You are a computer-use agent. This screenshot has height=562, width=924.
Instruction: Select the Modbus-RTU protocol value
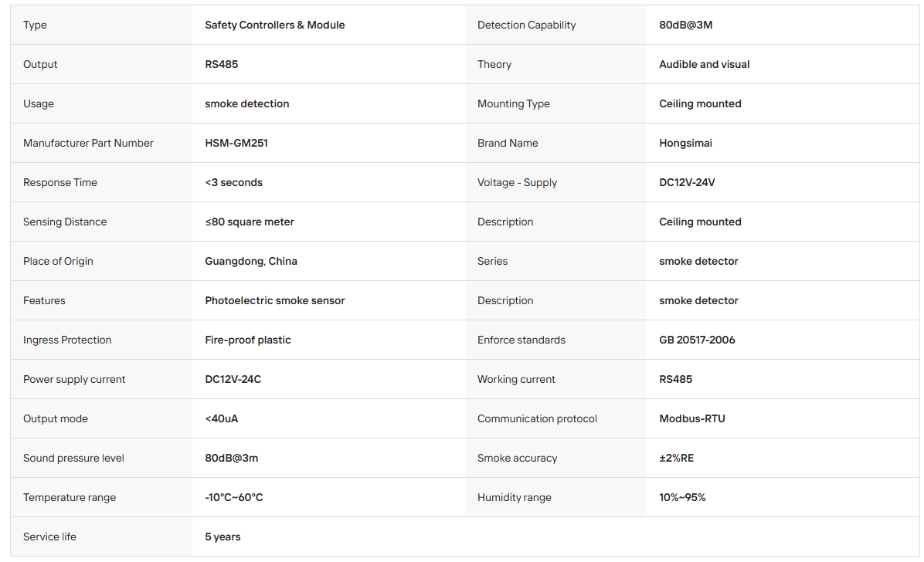pyautogui.click(x=691, y=419)
